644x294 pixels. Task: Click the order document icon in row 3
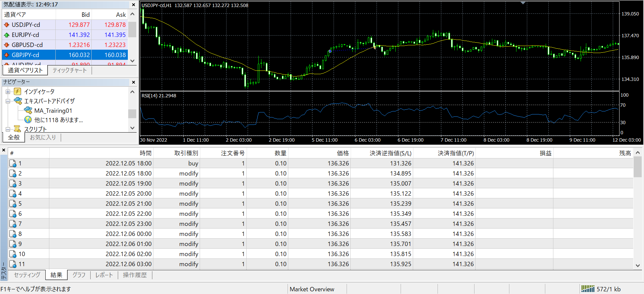coord(13,184)
